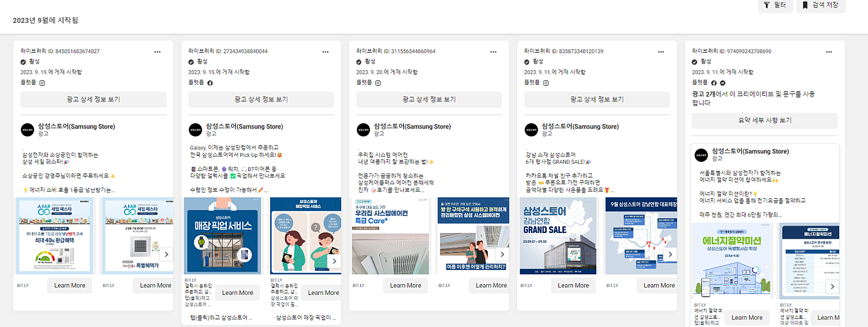
Task: View ad details for ID 311556544860964
Action: click(x=429, y=99)
